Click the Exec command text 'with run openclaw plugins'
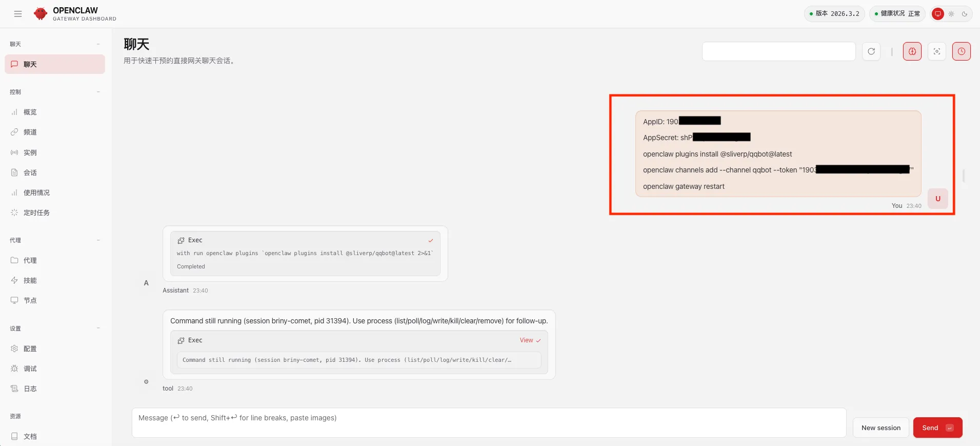This screenshot has width=980, height=446. click(305, 253)
